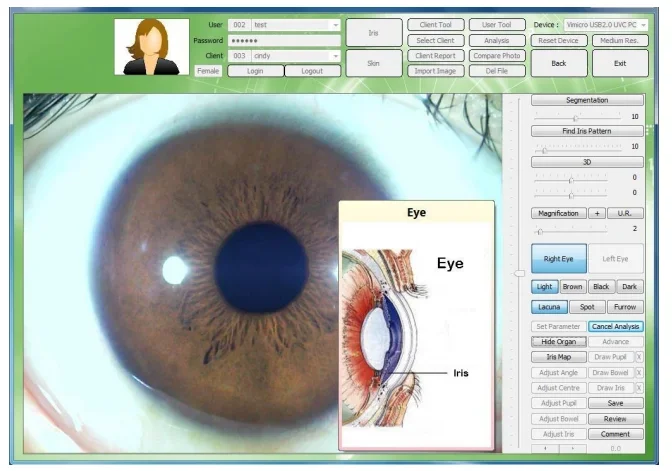Click Del File button
The width and height of the screenshot is (672, 471).
point(497,71)
